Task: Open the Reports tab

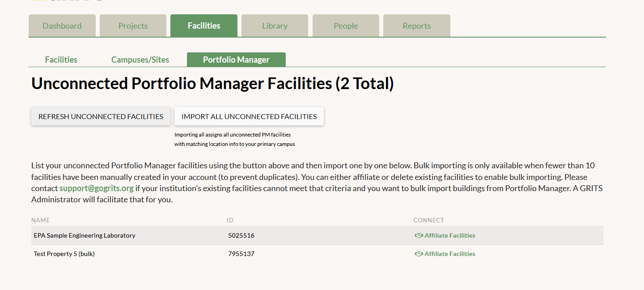Action: pyautogui.click(x=417, y=26)
